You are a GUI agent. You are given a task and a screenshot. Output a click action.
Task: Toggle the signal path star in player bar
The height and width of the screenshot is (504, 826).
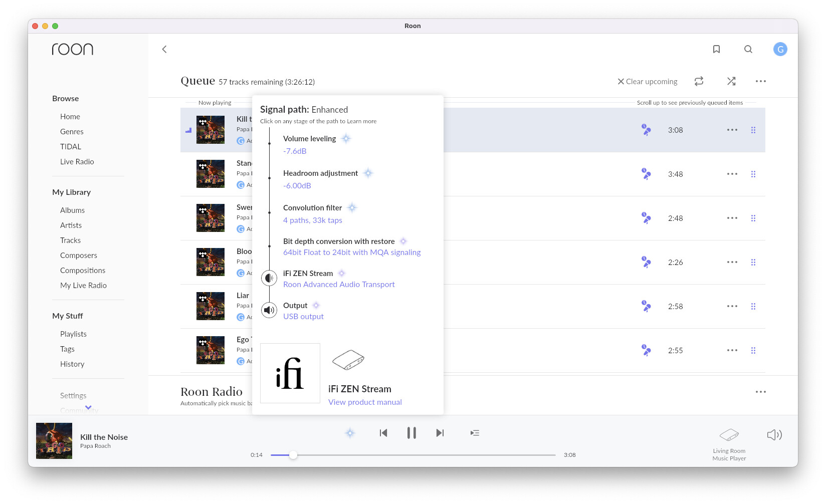(350, 433)
